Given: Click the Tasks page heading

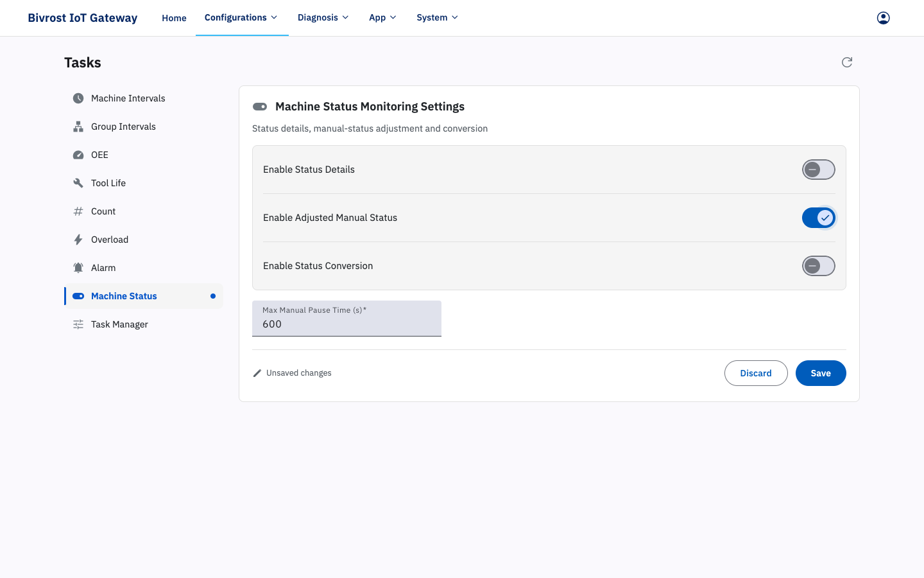Looking at the screenshot, I should (x=83, y=62).
